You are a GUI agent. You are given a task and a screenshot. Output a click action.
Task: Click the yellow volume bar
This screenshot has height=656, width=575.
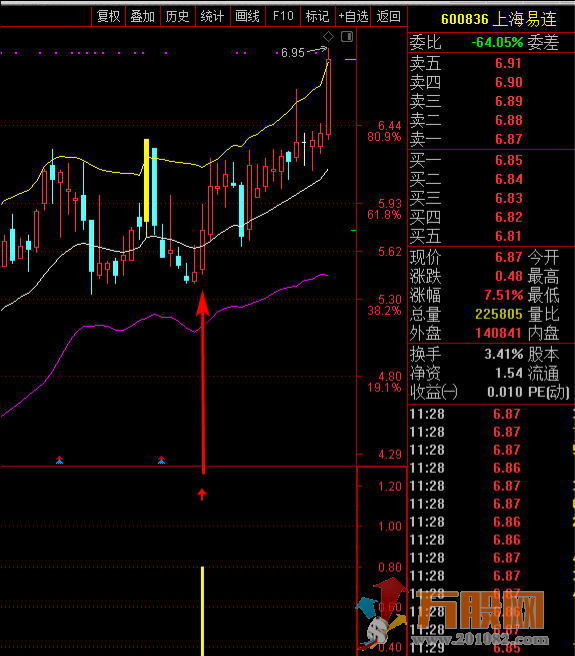point(203,611)
